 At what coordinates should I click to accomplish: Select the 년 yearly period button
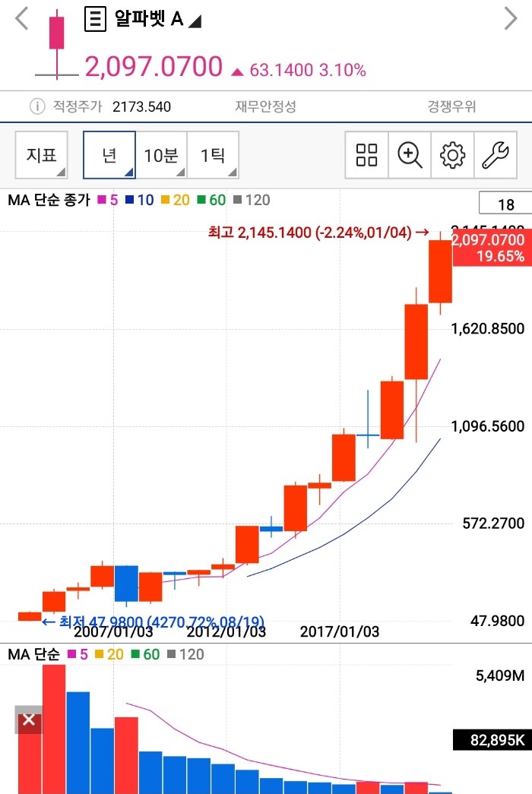(109, 155)
